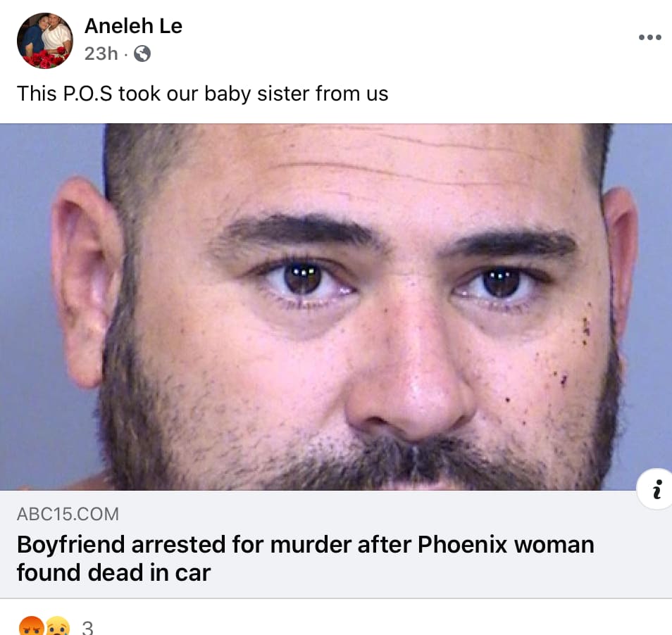Image resolution: width=672 pixels, height=635 pixels.
Task: Tap the word 'Phoenix' in the article title
Action: (x=462, y=545)
